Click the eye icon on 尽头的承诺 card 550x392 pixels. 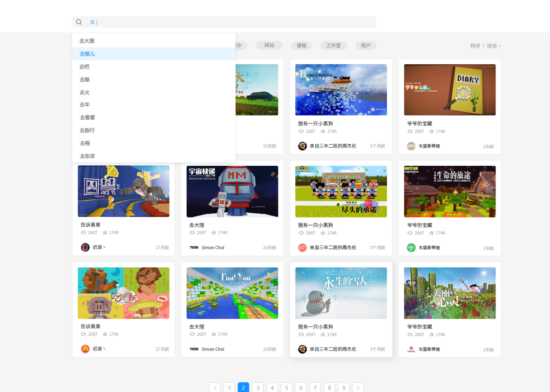pos(301,233)
